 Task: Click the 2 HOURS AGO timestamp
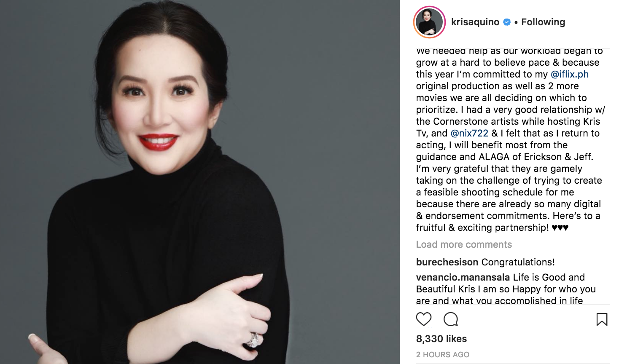(x=443, y=355)
